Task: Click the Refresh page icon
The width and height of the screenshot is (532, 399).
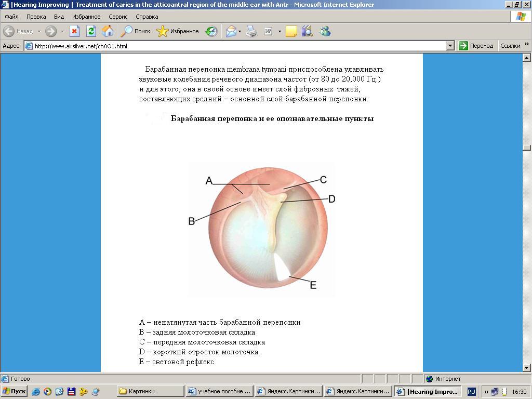Action: 91,31
